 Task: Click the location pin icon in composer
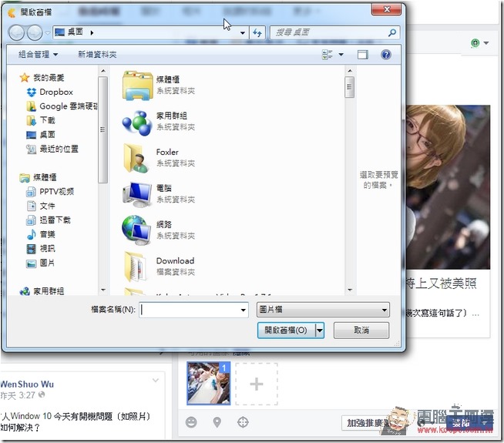[x=217, y=422]
